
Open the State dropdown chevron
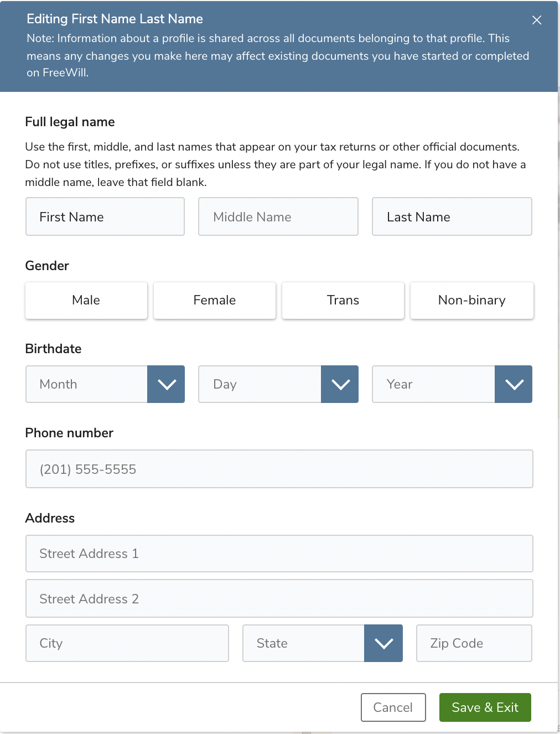pyautogui.click(x=383, y=643)
